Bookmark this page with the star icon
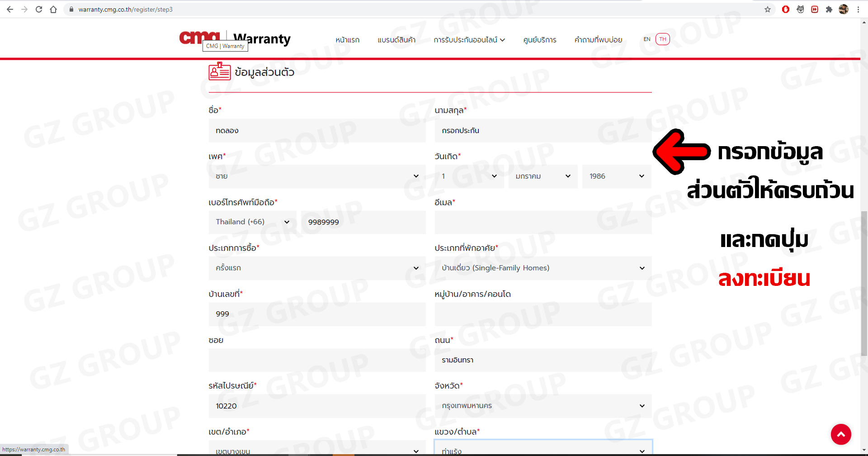This screenshot has width=868, height=456. click(x=768, y=9)
